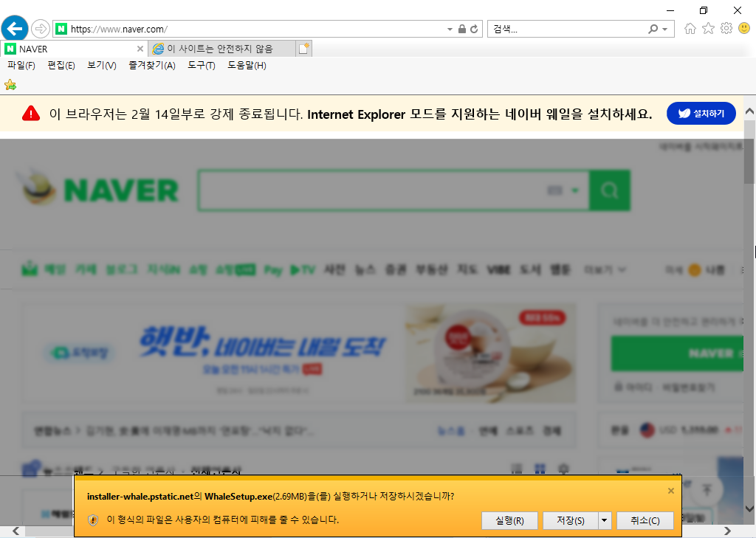This screenshot has width=756, height=538.
Task: Expand Naver search autocomplete arrow
Action: click(574, 190)
